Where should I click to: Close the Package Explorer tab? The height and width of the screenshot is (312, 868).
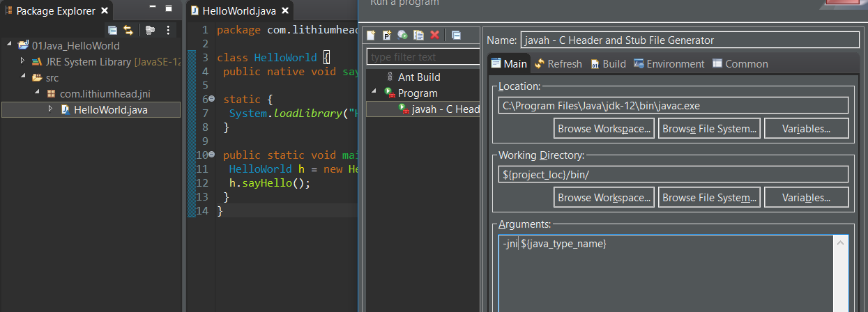point(104,11)
